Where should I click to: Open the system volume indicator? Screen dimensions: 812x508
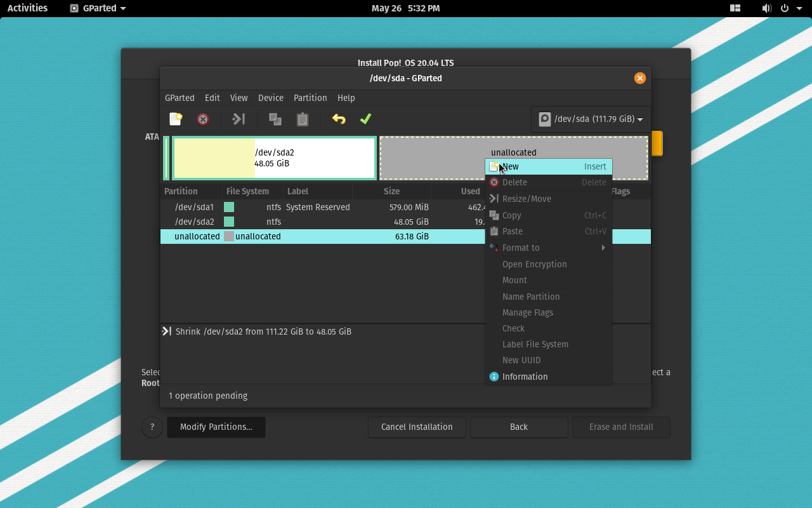(x=766, y=8)
